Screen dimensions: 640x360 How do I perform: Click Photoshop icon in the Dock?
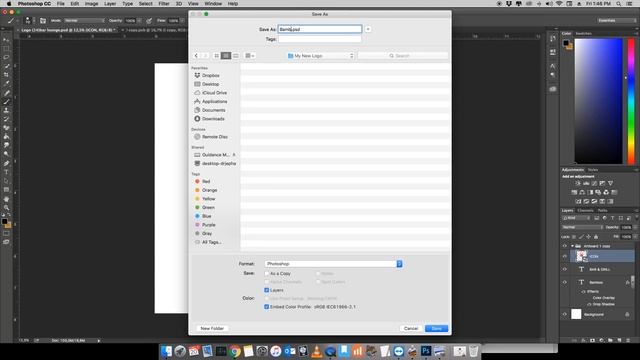point(426,351)
